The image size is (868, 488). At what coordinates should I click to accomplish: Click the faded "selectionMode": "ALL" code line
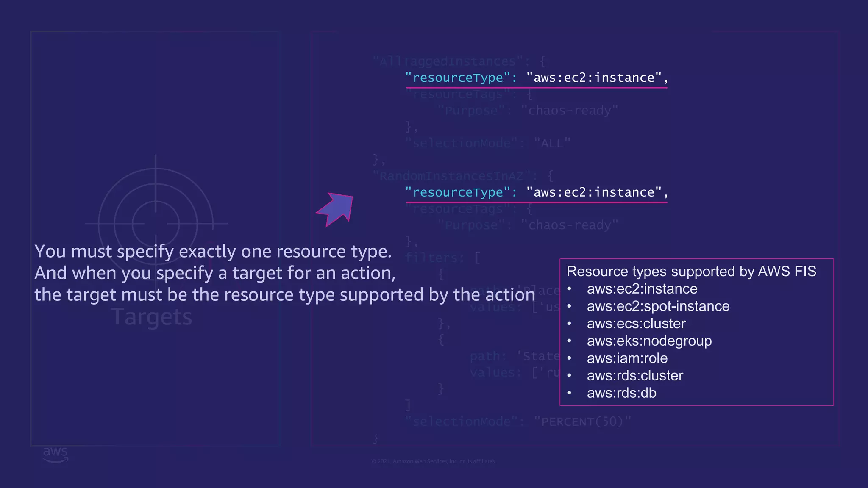pos(488,144)
